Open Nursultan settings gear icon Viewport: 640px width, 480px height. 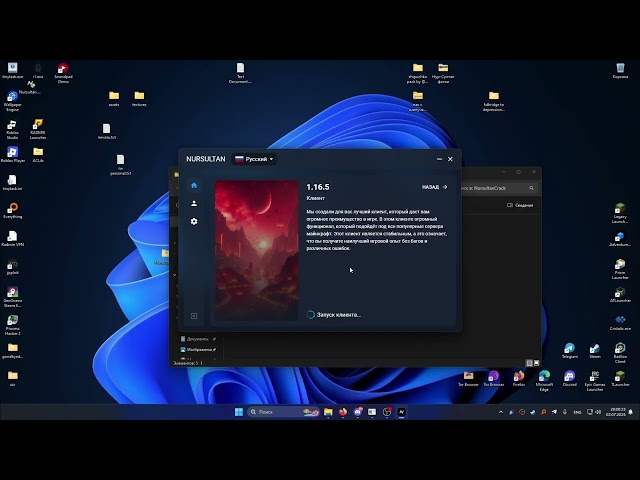point(194,221)
